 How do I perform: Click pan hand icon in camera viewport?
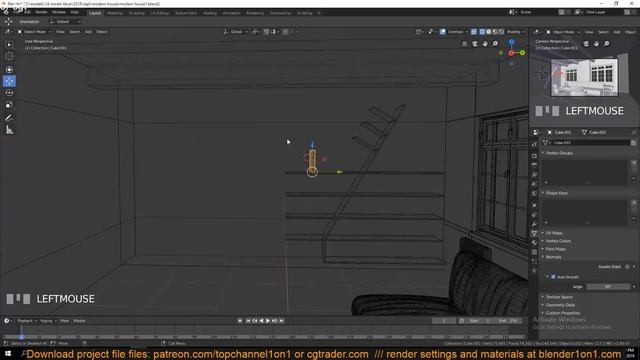[596, 43]
